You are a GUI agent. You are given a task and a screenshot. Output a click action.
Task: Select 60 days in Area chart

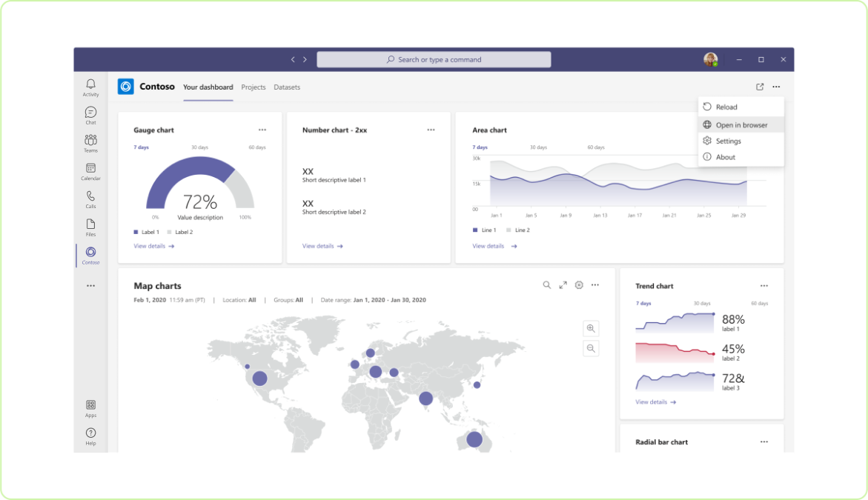(596, 147)
